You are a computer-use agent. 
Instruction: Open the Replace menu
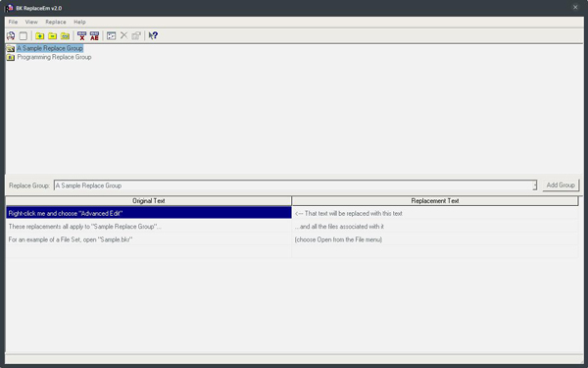click(56, 22)
